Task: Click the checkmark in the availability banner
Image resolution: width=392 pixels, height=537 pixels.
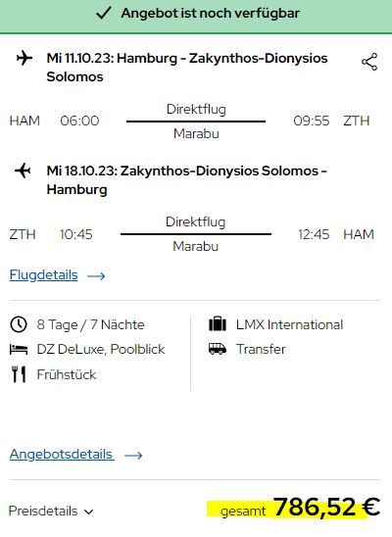Action: 104,13
